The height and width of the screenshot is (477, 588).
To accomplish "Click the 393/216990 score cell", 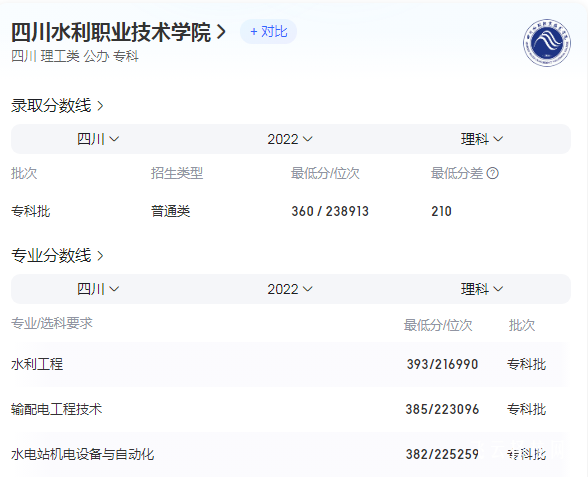I will (442, 364).
